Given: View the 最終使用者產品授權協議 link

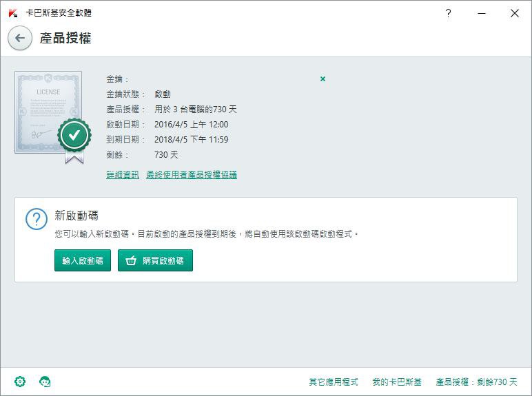Looking at the screenshot, I should point(192,175).
